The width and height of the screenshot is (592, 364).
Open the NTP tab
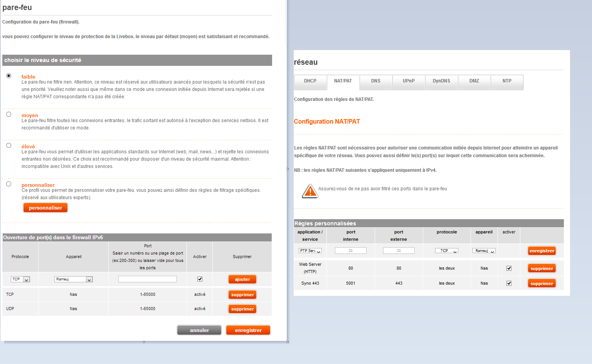507,82
